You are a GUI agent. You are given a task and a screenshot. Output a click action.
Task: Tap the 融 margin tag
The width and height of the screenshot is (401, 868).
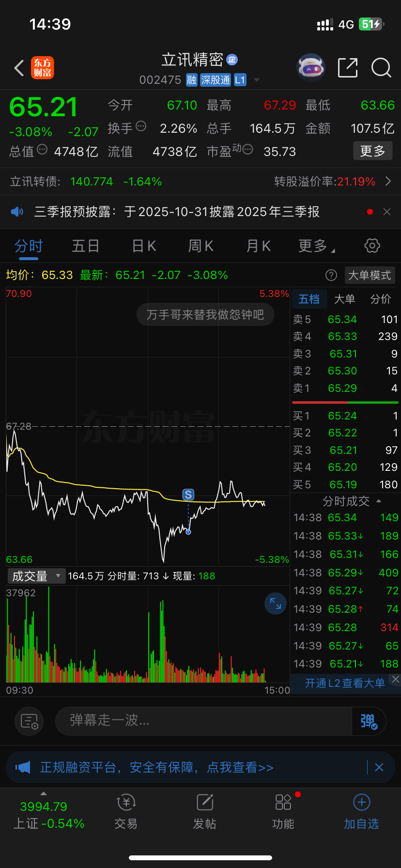click(x=192, y=80)
